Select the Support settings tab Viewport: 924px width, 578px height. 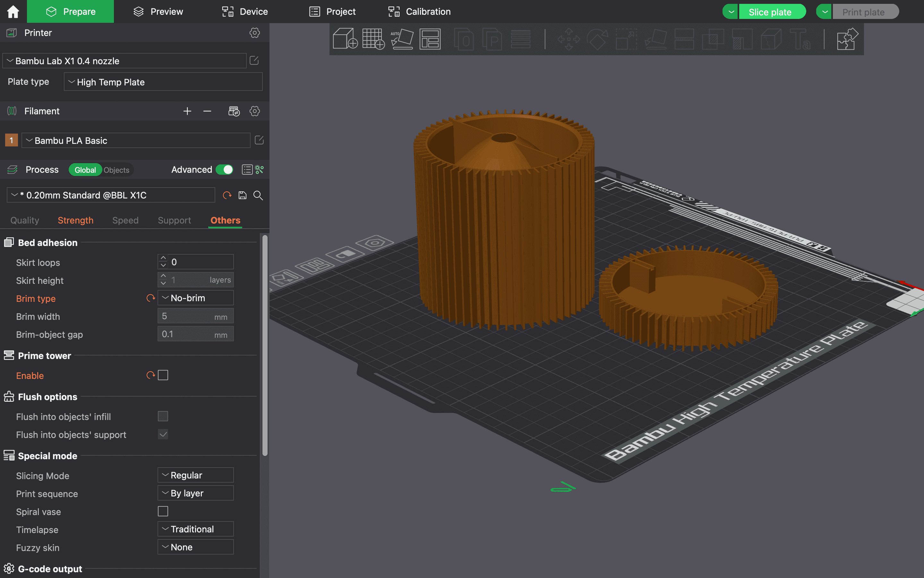175,220
